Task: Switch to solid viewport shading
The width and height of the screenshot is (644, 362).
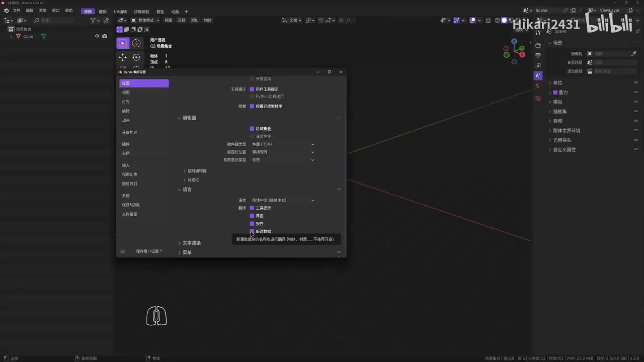Action: (x=504, y=21)
